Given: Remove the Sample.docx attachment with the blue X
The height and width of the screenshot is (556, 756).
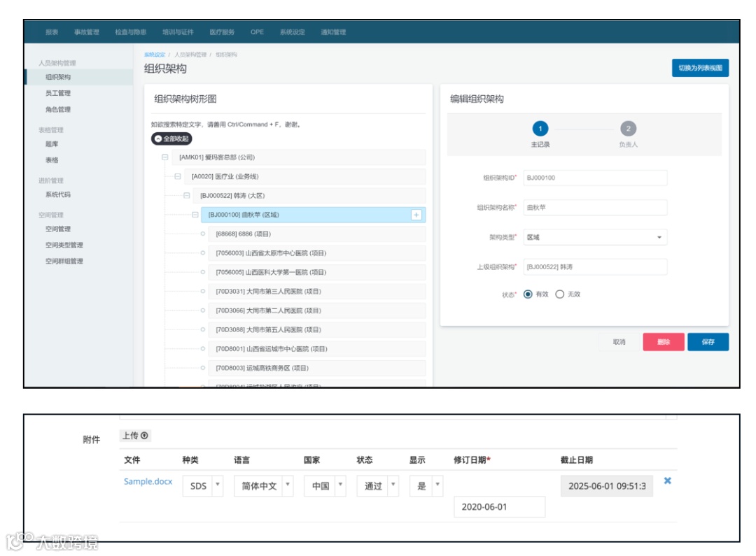Looking at the screenshot, I should click(x=667, y=481).
